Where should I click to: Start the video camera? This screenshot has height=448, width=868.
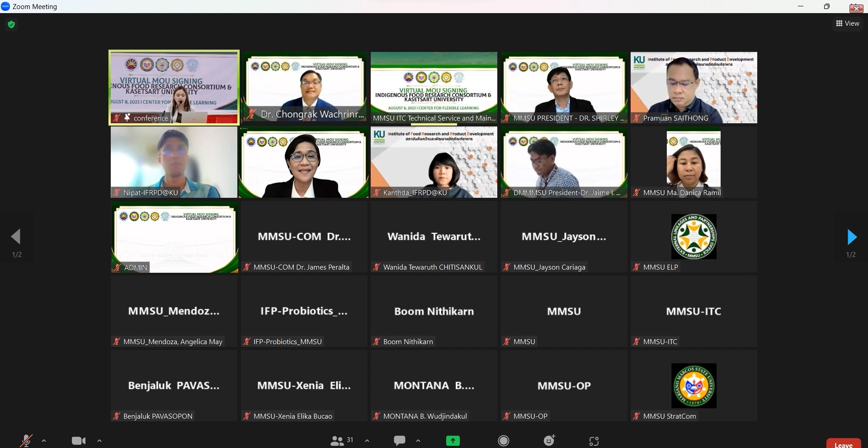(x=78, y=441)
